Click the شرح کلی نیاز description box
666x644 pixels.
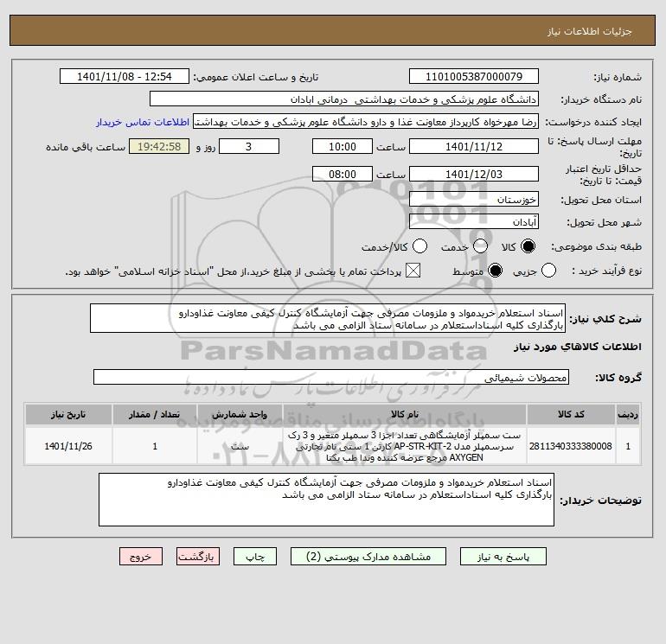pyautogui.click(x=328, y=318)
